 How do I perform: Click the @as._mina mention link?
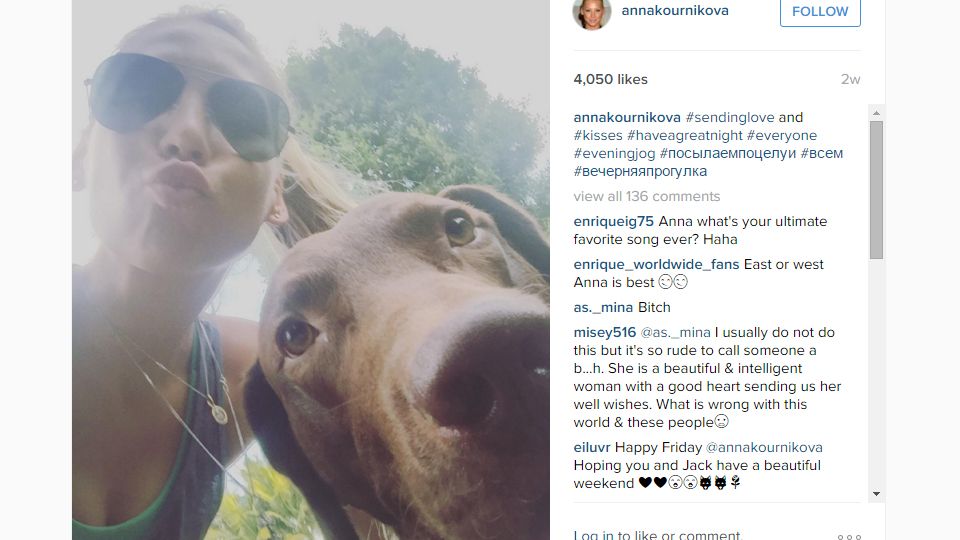click(x=675, y=332)
